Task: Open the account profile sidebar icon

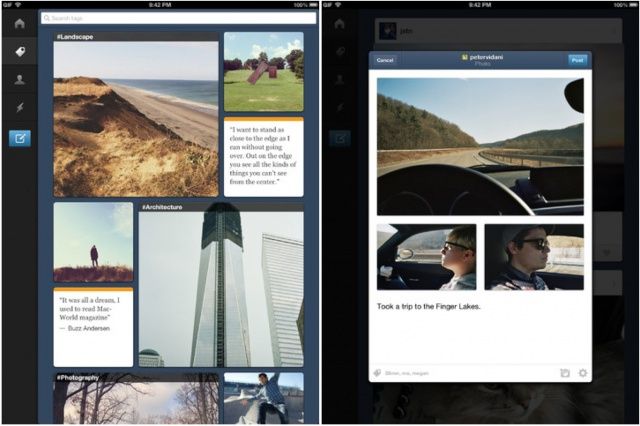Action: click(x=19, y=79)
